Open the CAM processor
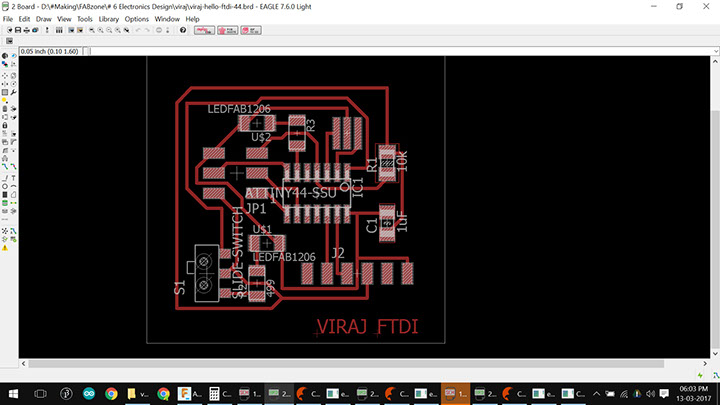Image resolution: width=720 pixels, height=405 pixels. (35, 30)
